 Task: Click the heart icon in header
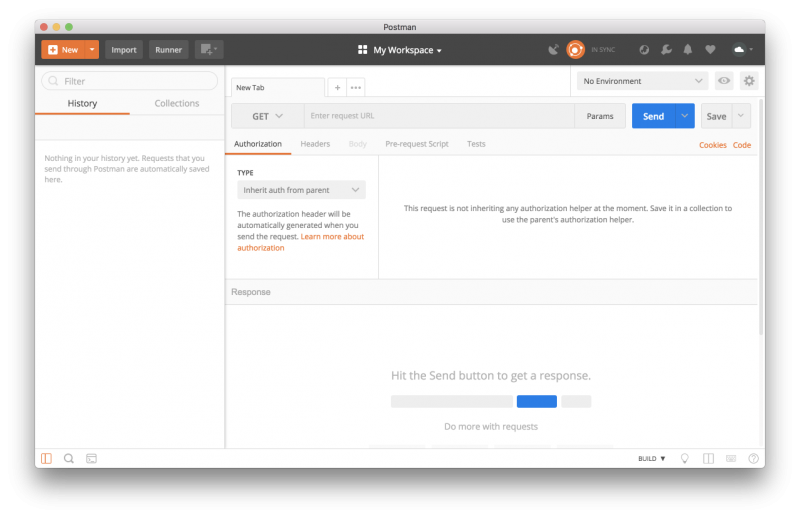(x=710, y=49)
